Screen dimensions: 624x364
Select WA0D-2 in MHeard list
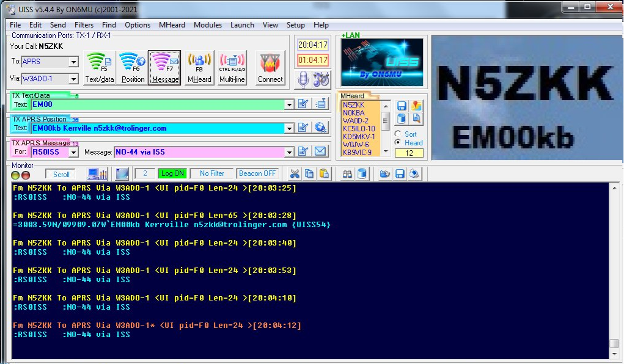point(355,120)
